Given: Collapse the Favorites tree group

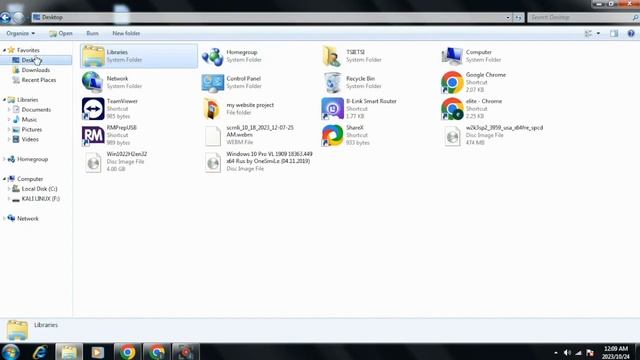Looking at the screenshot, I should click(4, 50).
